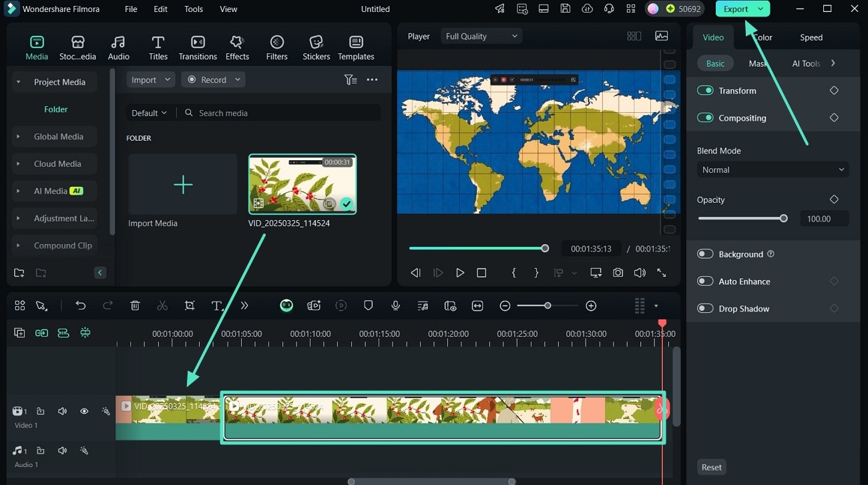868x485 pixels.
Task: Open the Media panel
Action: tap(37, 48)
